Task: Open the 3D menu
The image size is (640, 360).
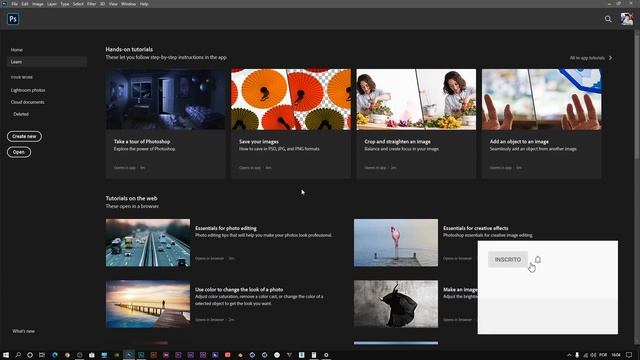Action: point(102,4)
